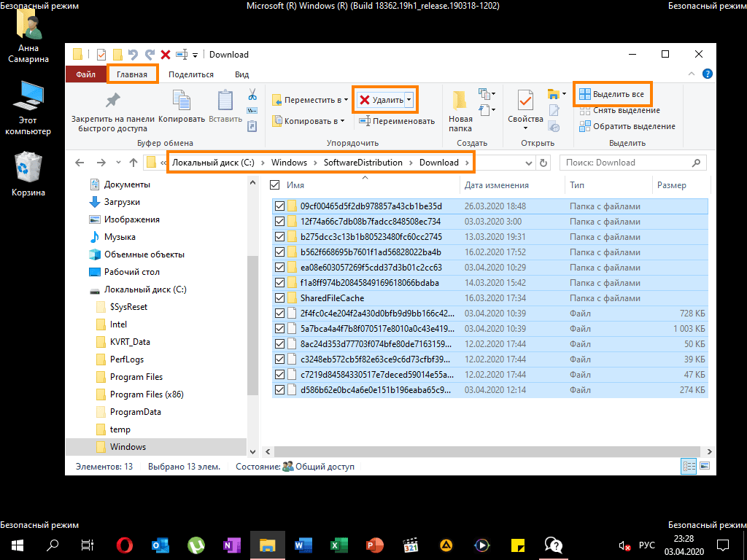Open Explorer help question mark icon
Image resolution: width=747 pixels, height=560 pixels.
click(708, 74)
